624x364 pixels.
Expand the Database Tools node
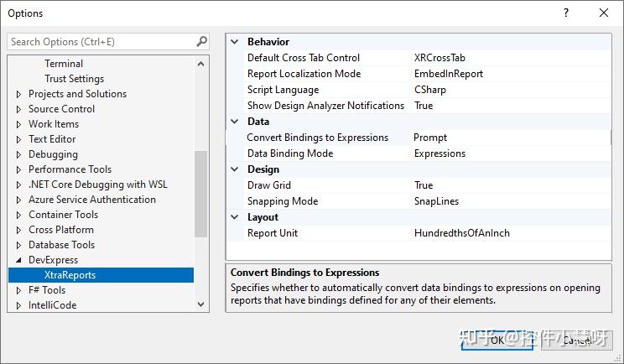click(x=19, y=245)
